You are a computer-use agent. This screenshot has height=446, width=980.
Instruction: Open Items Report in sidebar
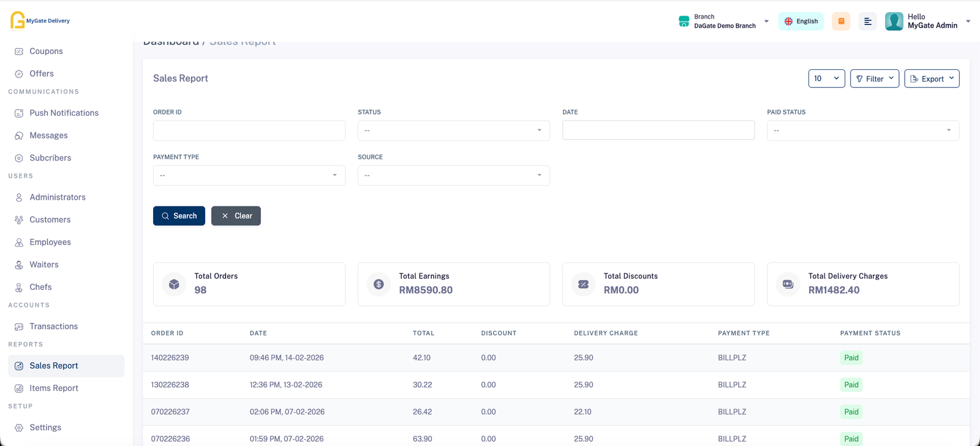pyautogui.click(x=54, y=388)
